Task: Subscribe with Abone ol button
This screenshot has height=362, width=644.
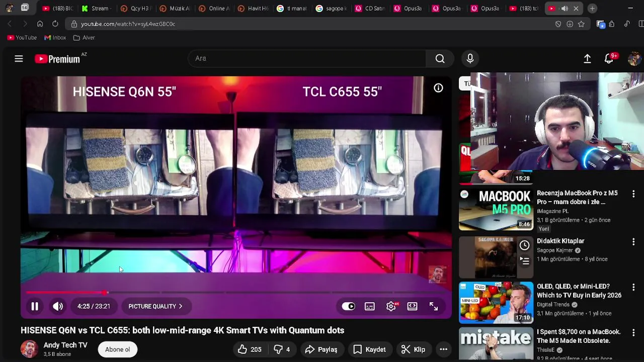Action: click(x=117, y=349)
